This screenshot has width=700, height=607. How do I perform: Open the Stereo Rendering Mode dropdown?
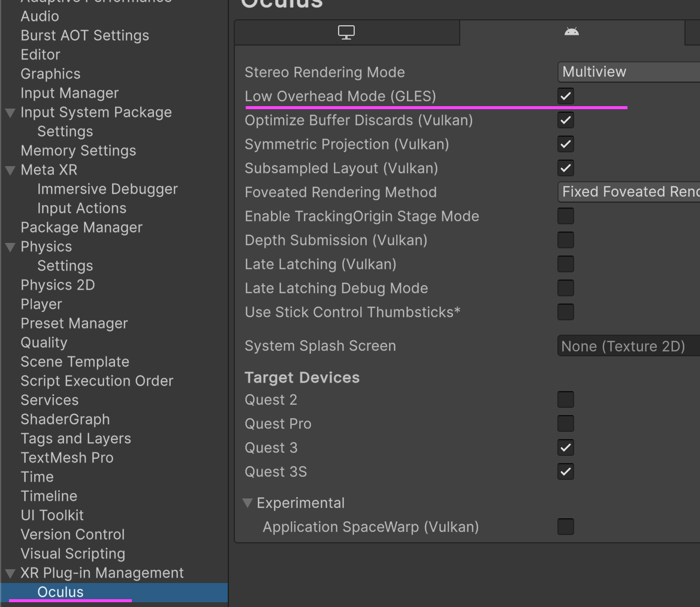[629, 72]
